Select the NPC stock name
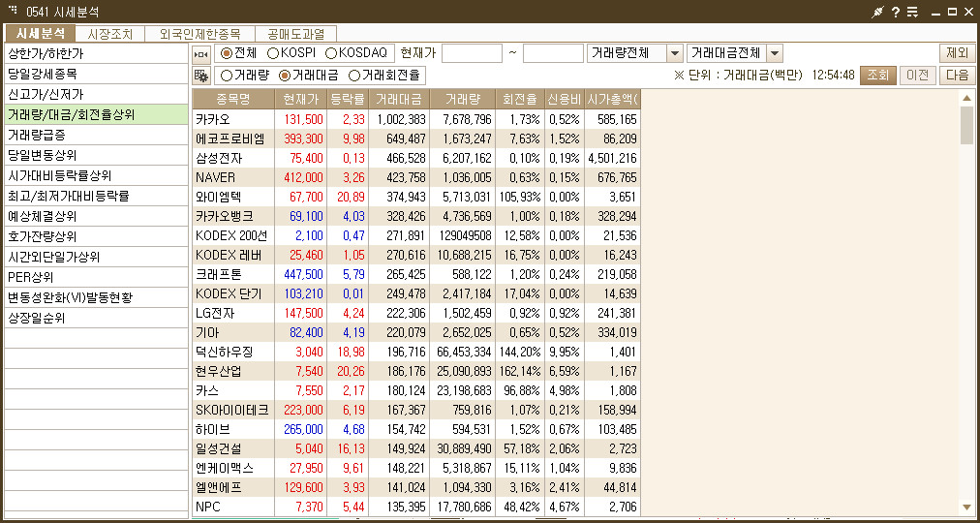 (x=207, y=507)
